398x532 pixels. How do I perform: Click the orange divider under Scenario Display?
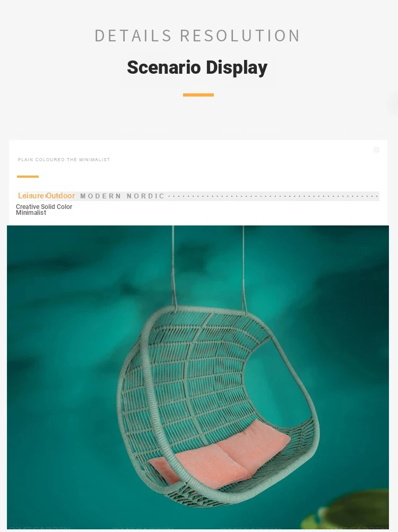198,95
